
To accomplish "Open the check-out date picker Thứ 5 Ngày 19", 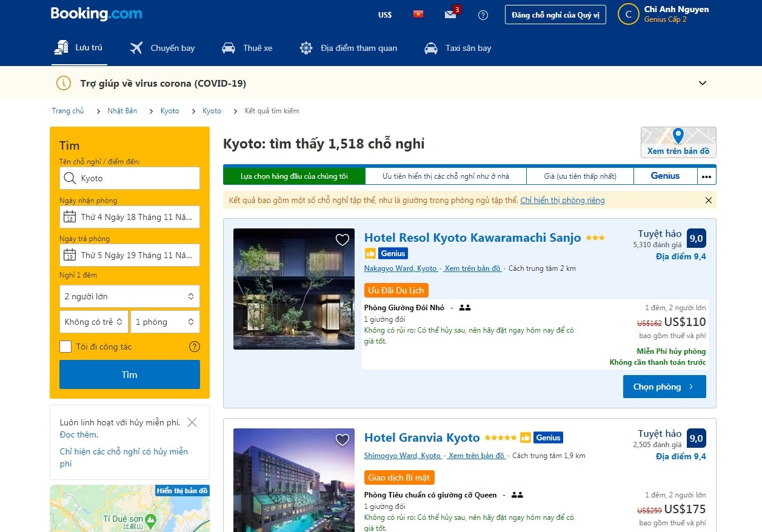I will point(130,255).
